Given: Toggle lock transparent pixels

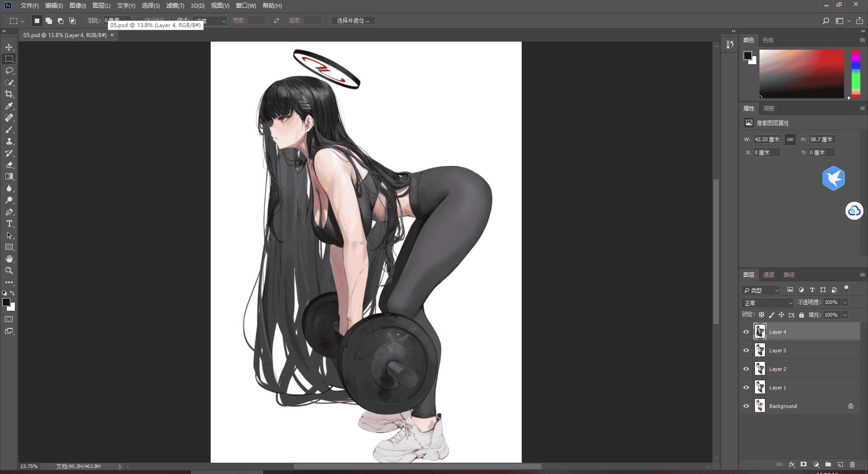Looking at the screenshot, I should 762,315.
